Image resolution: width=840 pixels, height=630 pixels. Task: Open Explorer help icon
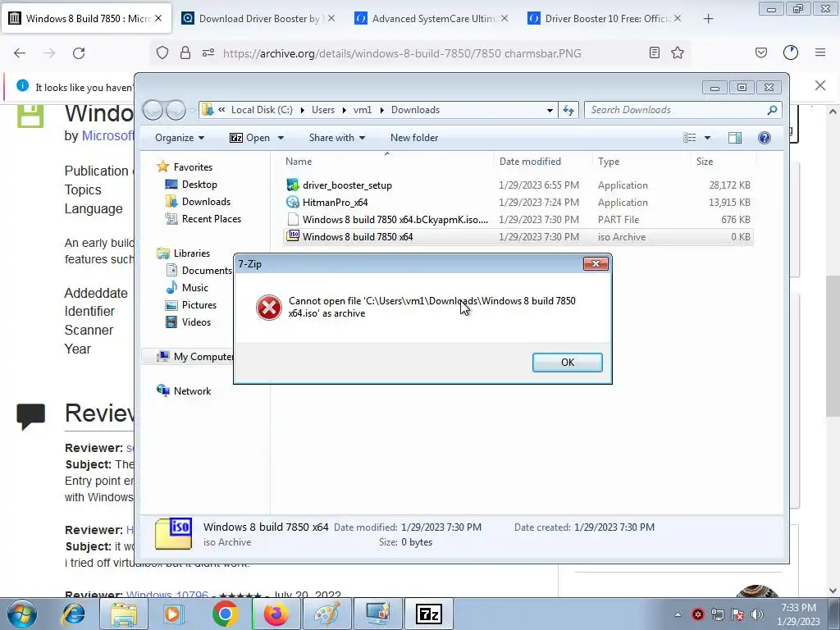pyautogui.click(x=765, y=138)
